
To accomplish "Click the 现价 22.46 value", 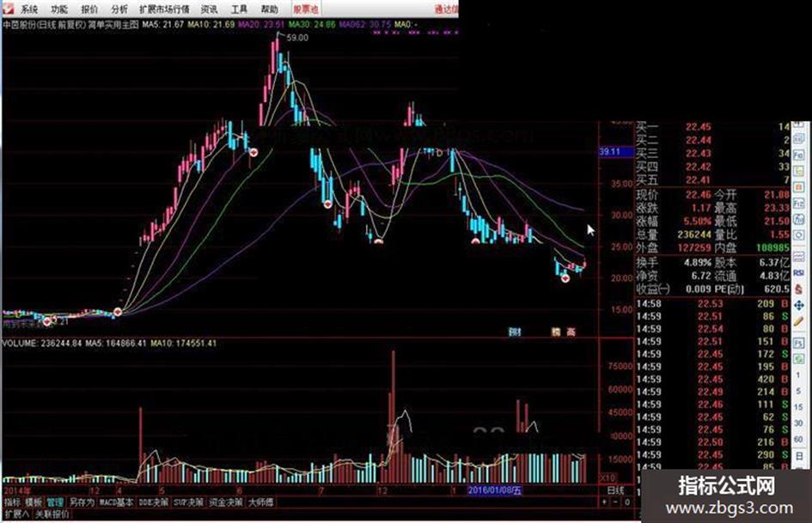I will coord(698,195).
